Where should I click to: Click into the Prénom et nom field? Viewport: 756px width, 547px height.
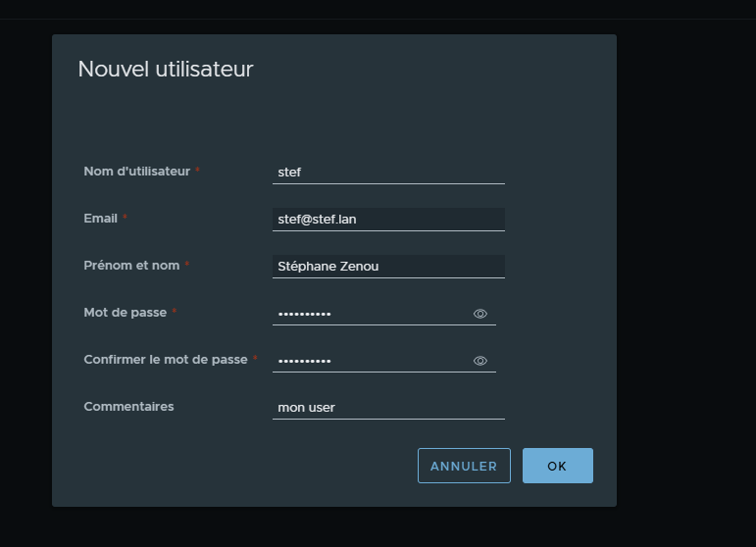(388, 266)
